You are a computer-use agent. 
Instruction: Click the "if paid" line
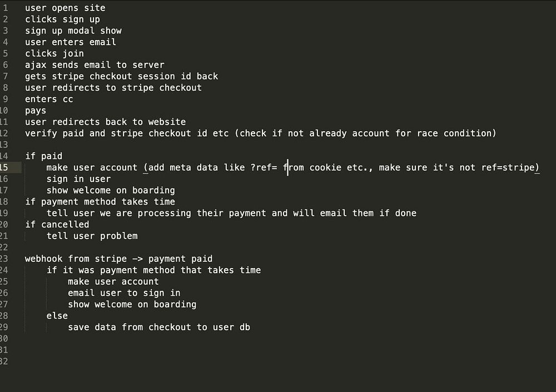click(x=43, y=156)
